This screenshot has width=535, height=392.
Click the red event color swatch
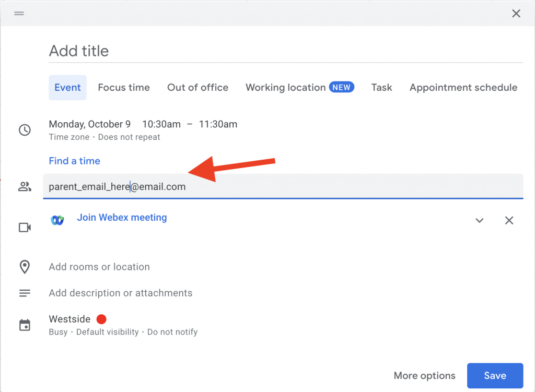[101, 319]
